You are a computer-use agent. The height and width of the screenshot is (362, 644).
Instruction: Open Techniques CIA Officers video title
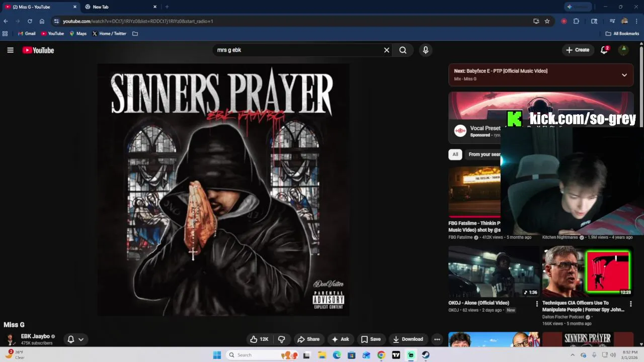coord(583,306)
